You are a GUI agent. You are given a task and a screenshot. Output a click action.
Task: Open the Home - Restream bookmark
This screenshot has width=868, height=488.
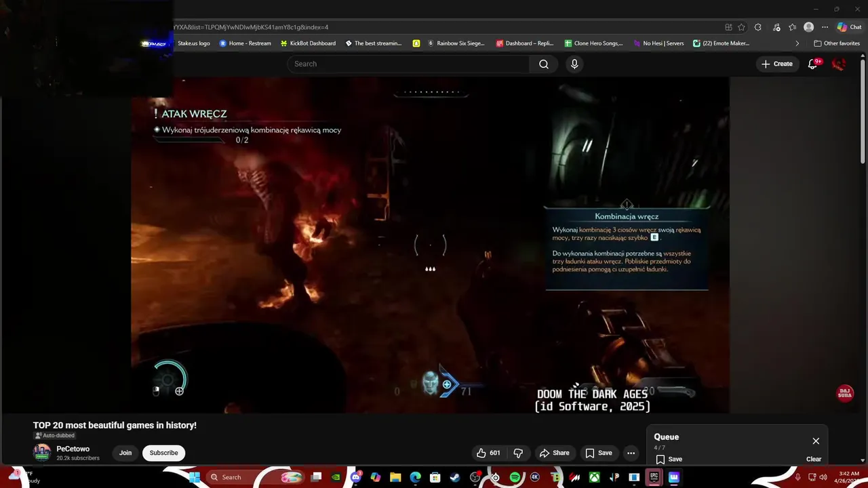pos(245,43)
